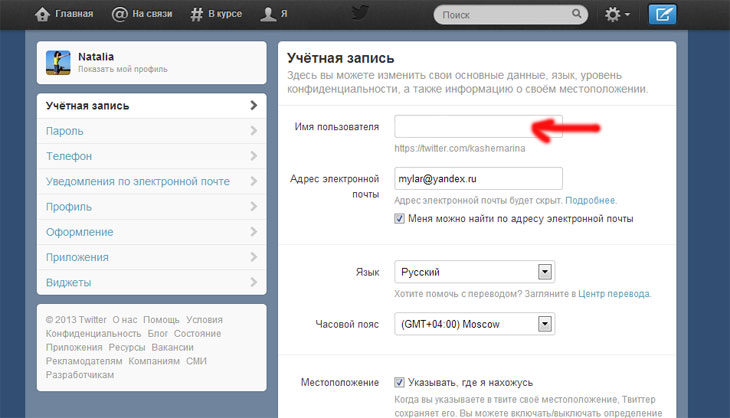This screenshot has height=418, width=730.
Task: Toggle Меня можно найти по адресу checkbox
Action: [x=399, y=219]
